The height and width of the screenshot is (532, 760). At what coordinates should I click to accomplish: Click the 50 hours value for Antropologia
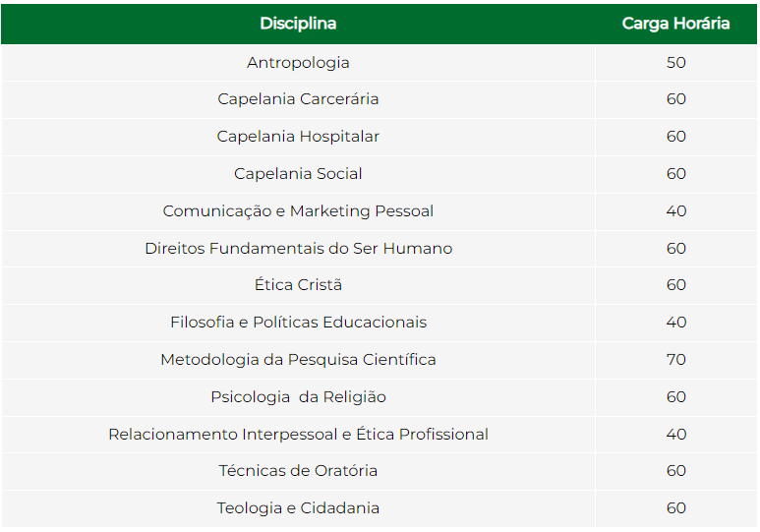pyautogui.click(x=675, y=63)
